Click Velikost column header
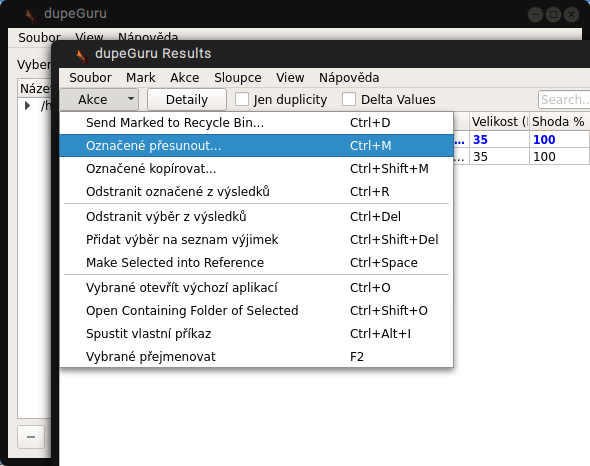Image resolution: width=590 pixels, height=466 pixels. (x=499, y=122)
